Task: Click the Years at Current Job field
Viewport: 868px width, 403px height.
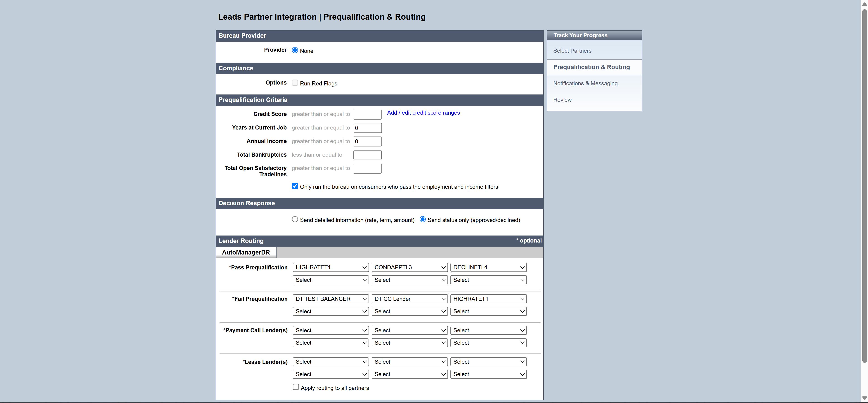Action: click(368, 128)
